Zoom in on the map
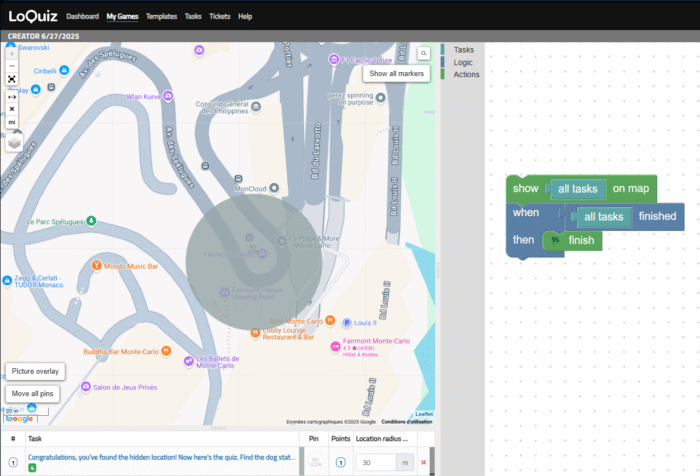 [x=12, y=54]
